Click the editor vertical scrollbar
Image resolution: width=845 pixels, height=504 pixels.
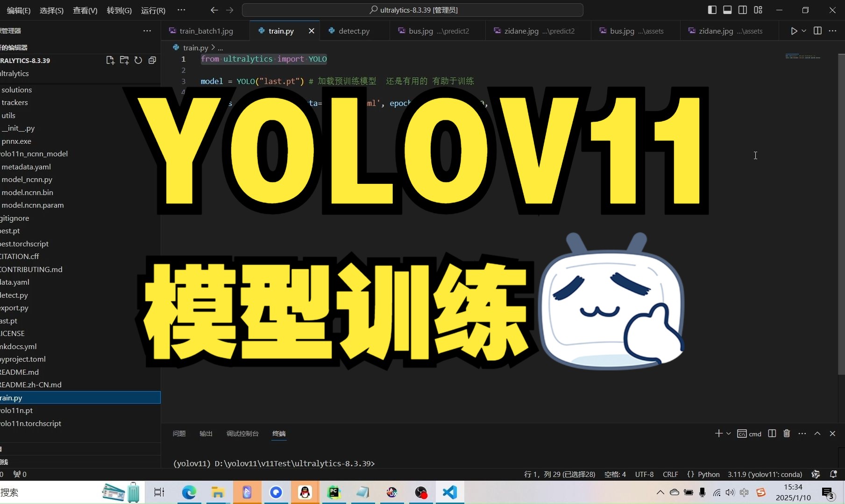coord(841,214)
